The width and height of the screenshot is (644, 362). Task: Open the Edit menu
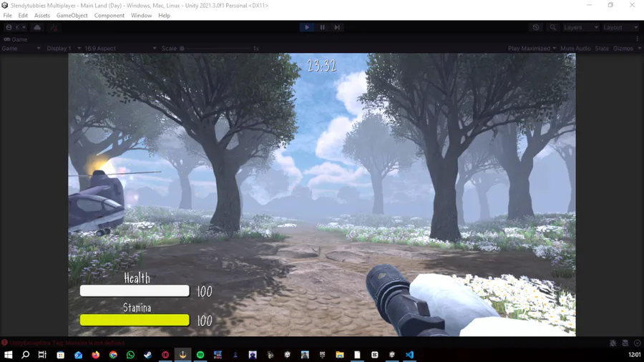point(23,16)
